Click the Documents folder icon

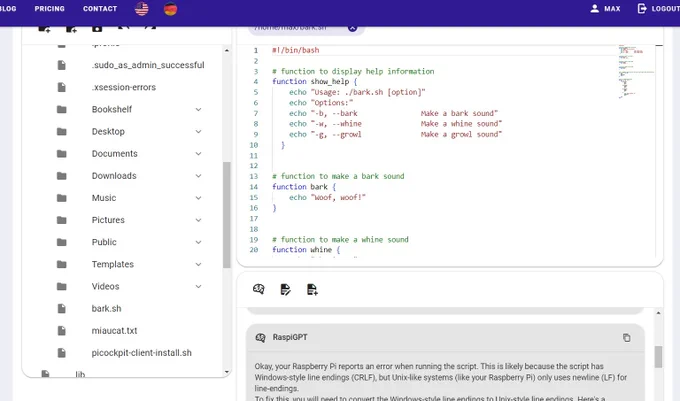click(x=62, y=153)
